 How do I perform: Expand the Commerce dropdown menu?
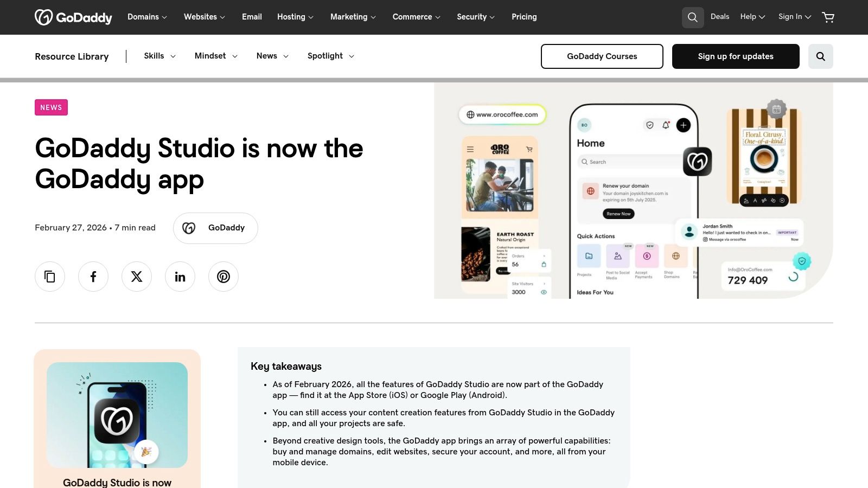click(x=417, y=17)
